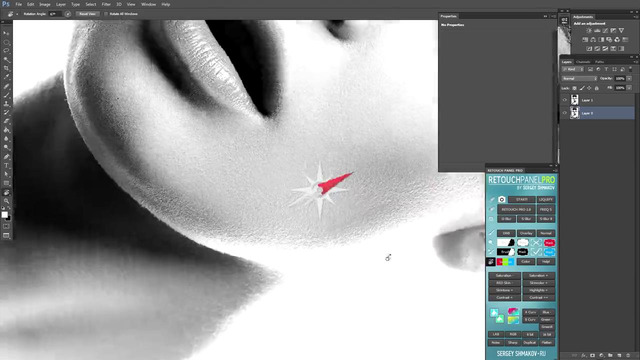Add a Curves adjustment
Screen dimensions: 640x360
click(x=605, y=31)
